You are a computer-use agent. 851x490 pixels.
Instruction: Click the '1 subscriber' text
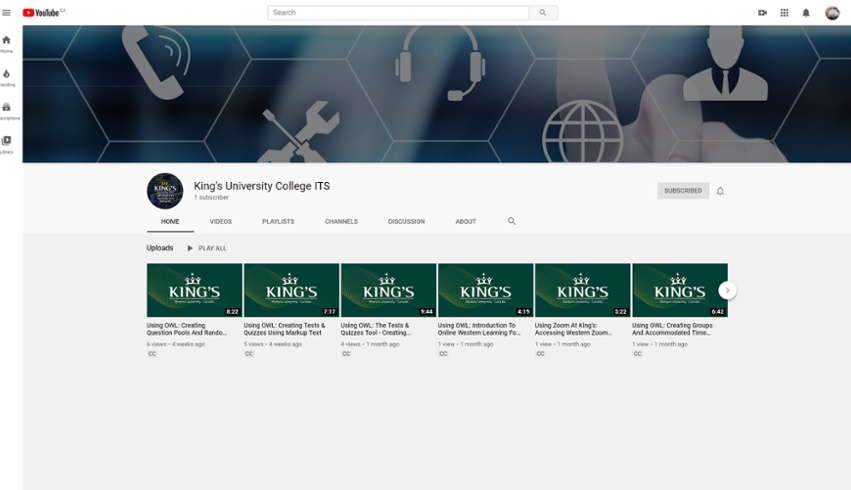tap(211, 198)
